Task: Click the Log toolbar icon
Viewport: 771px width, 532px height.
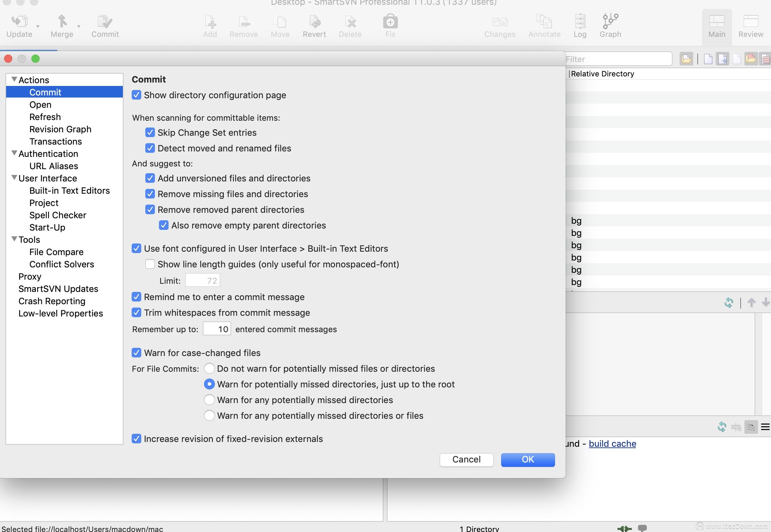Action: pos(580,22)
